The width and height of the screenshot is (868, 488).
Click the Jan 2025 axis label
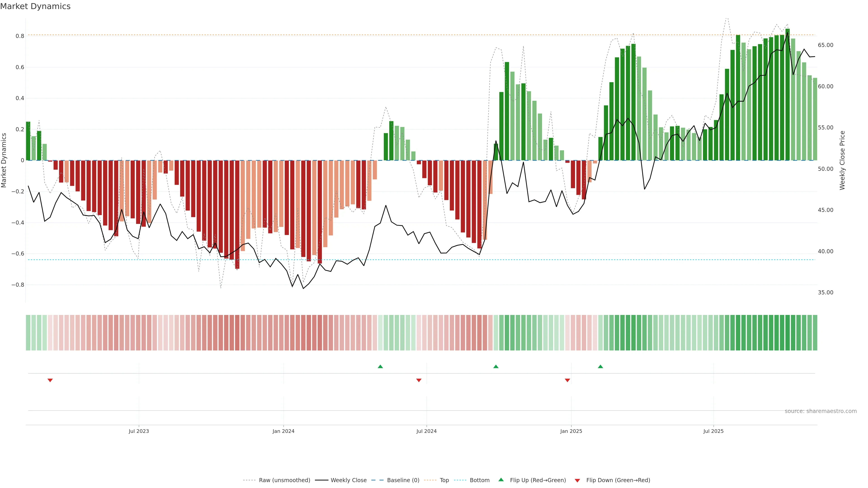point(571,431)
